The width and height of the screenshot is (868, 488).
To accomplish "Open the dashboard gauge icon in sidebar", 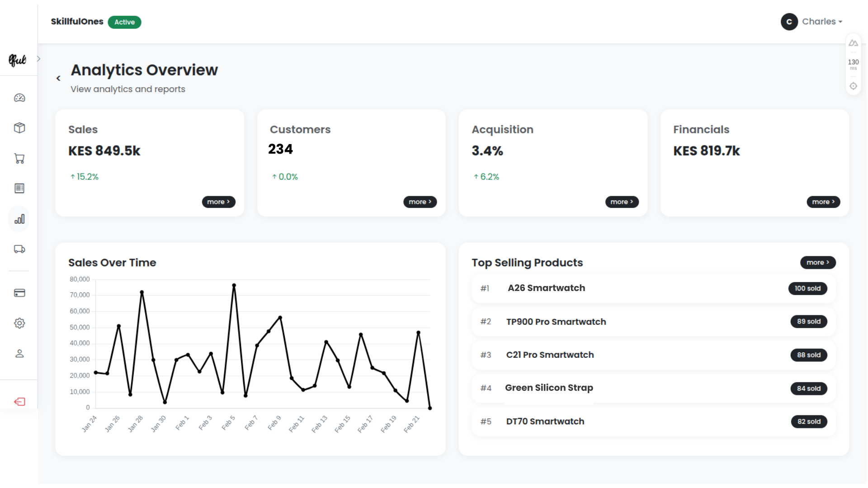I will pyautogui.click(x=19, y=98).
